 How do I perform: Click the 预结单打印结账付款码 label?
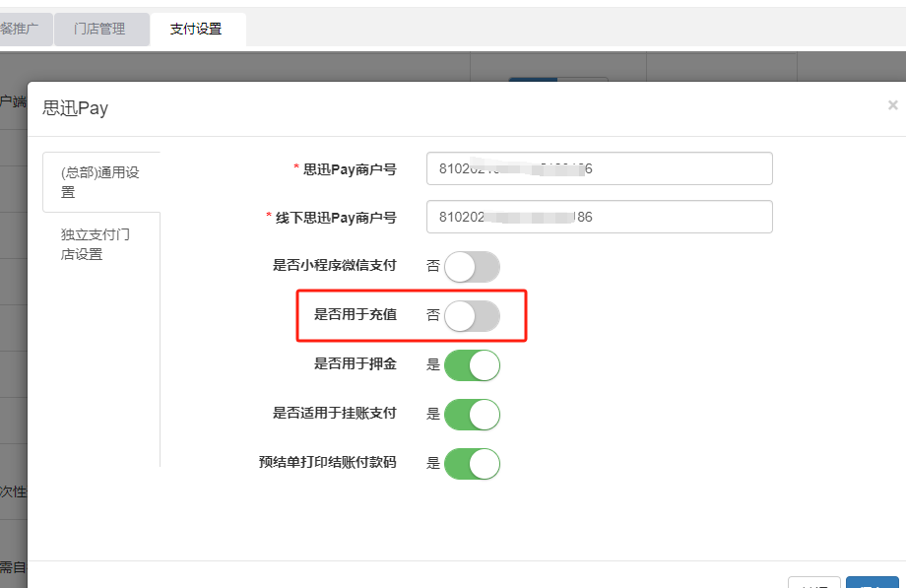click(x=328, y=462)
